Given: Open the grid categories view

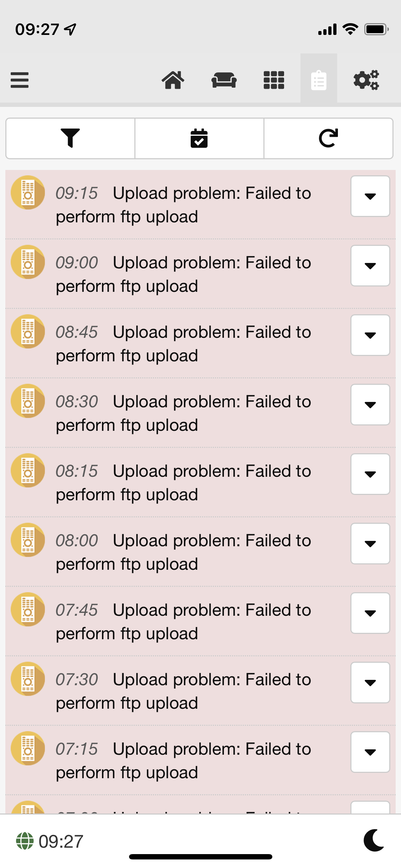Looking at the screenshot, I should tap(274, 80).
